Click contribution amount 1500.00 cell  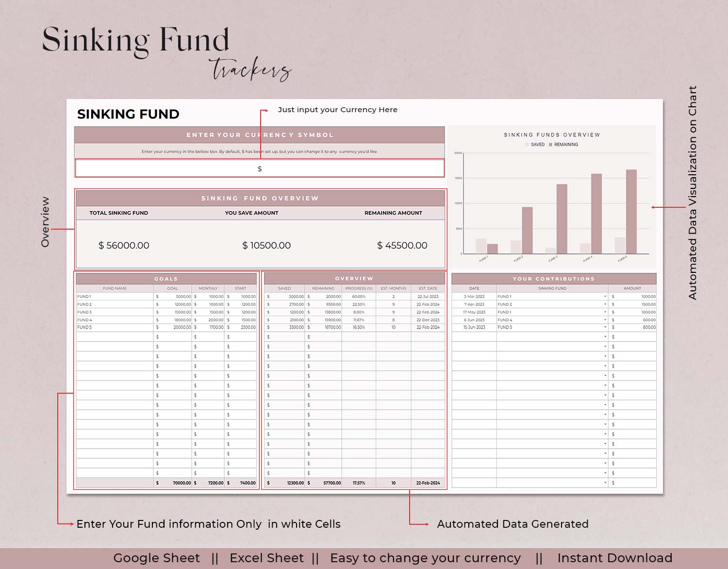pyautogui.click(x=632, y=304)
